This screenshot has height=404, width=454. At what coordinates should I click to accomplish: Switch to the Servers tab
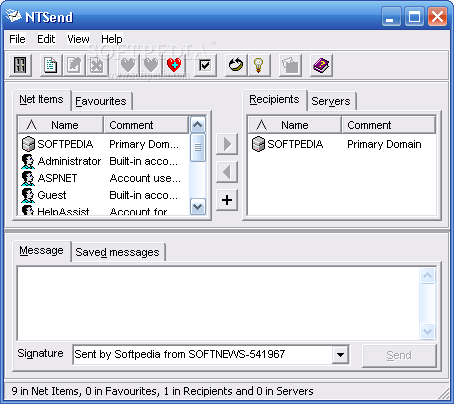(x=331, y=101)
